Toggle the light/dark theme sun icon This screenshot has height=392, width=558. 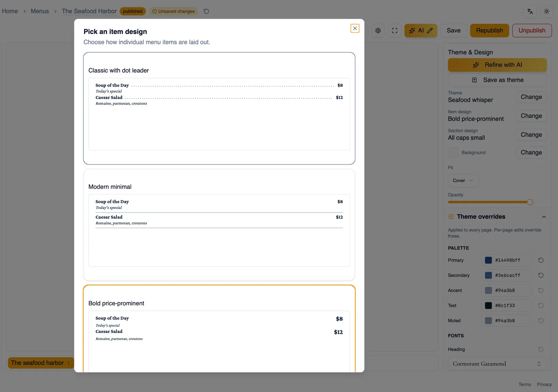tap(546, 11)
